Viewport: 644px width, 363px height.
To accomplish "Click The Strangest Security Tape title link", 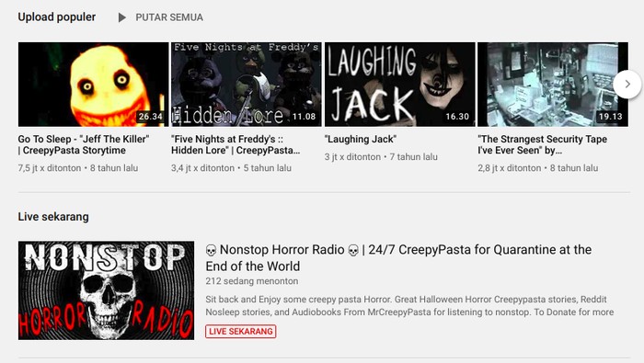I will point(542,145).
